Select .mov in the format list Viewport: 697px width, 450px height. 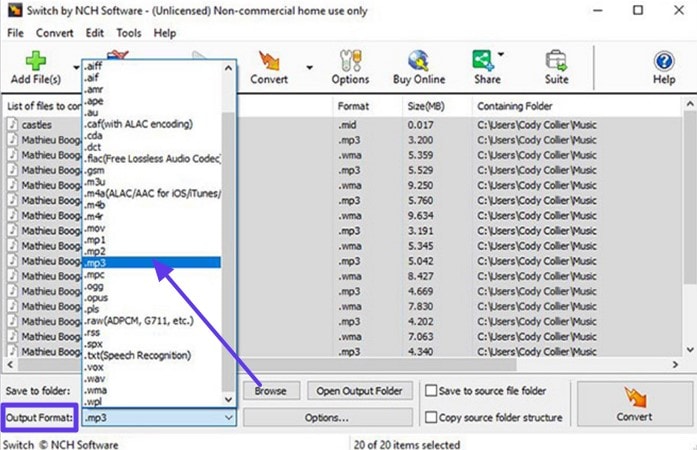tap(152, 228)
